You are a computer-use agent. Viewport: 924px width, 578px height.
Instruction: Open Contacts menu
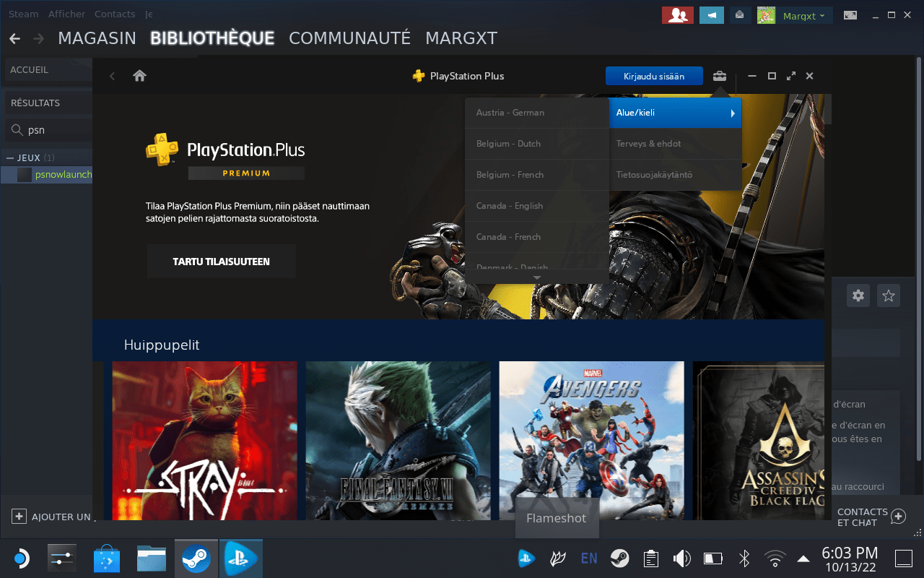(x=115, y=14)
